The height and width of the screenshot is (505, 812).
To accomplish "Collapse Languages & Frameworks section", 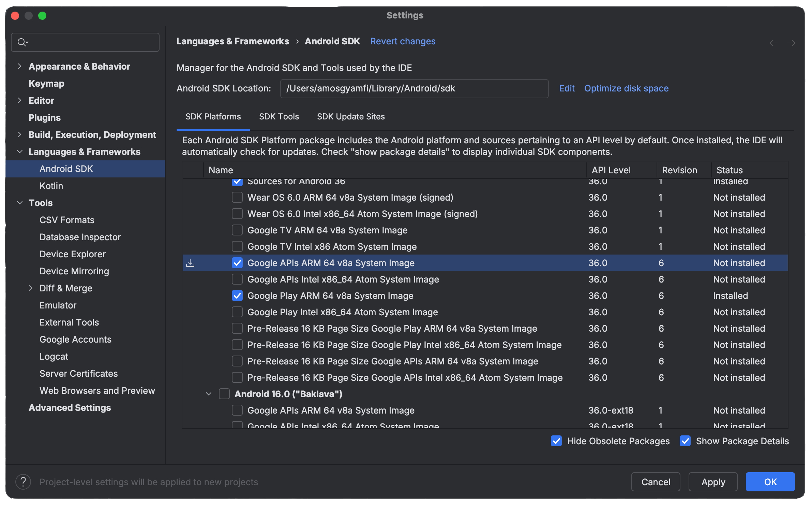I will (x=20, y=151).
